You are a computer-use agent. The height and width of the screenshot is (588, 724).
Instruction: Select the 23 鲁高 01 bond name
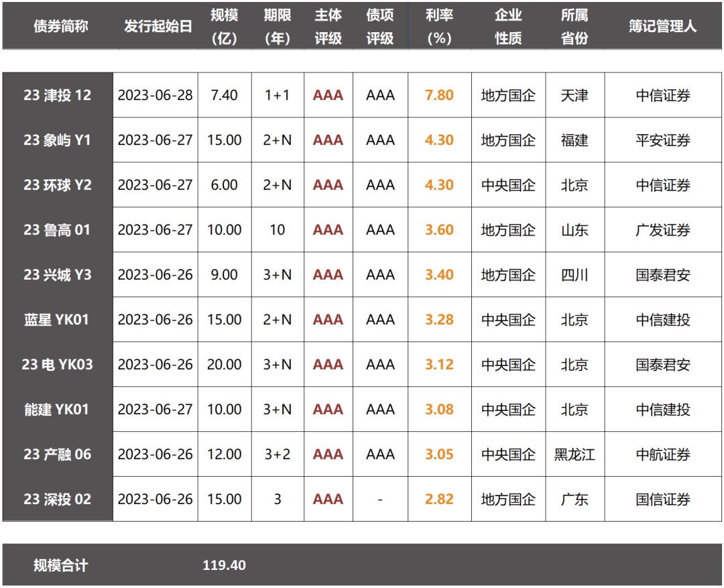point(57,229)
